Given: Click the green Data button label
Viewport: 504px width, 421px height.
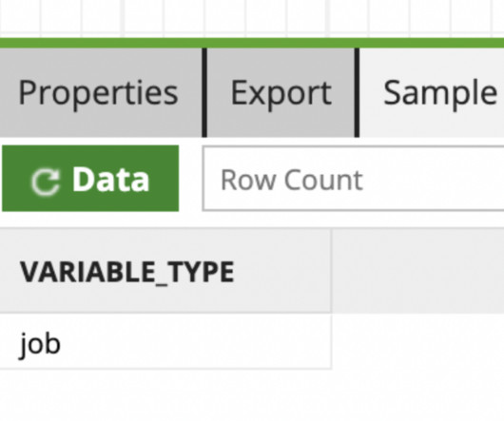Looking at the screenshot, I should pos(111,180).
